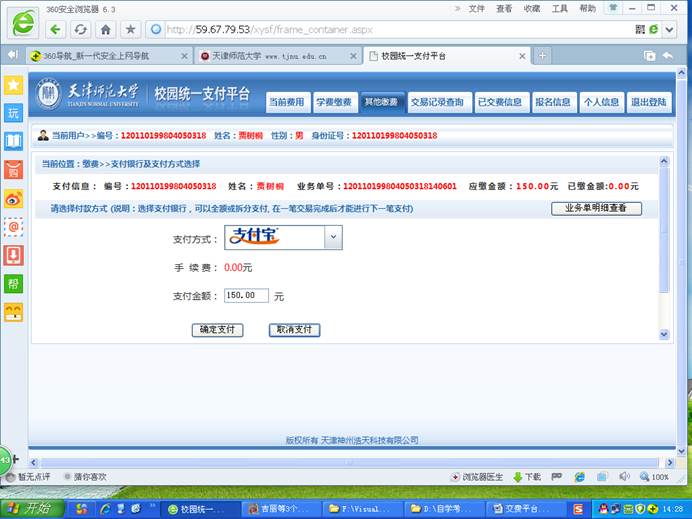Open the green 帮 help sidebar icon

tap(13, 284)
